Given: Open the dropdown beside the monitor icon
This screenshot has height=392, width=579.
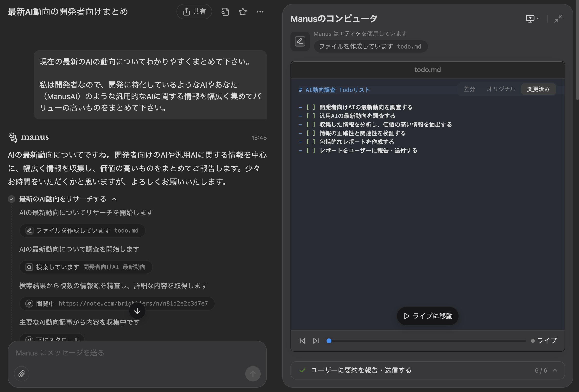Looking at the screenshot, I should coord(538,18).
